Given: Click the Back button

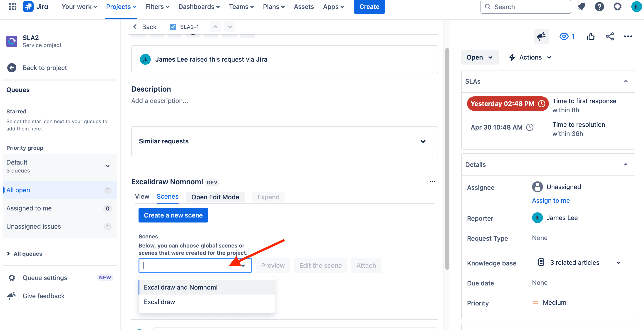Looking at the screenshot, I should click(x=145, y=27).
